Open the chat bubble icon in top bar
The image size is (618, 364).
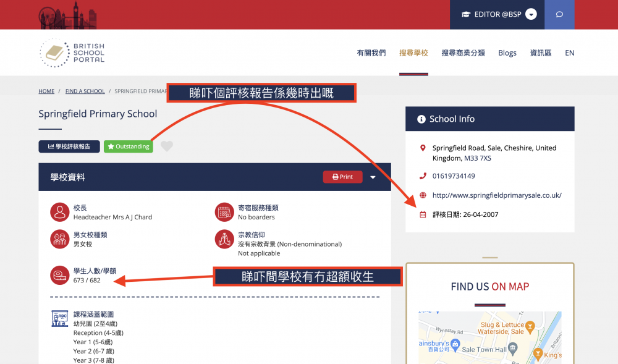coord(559,15)
